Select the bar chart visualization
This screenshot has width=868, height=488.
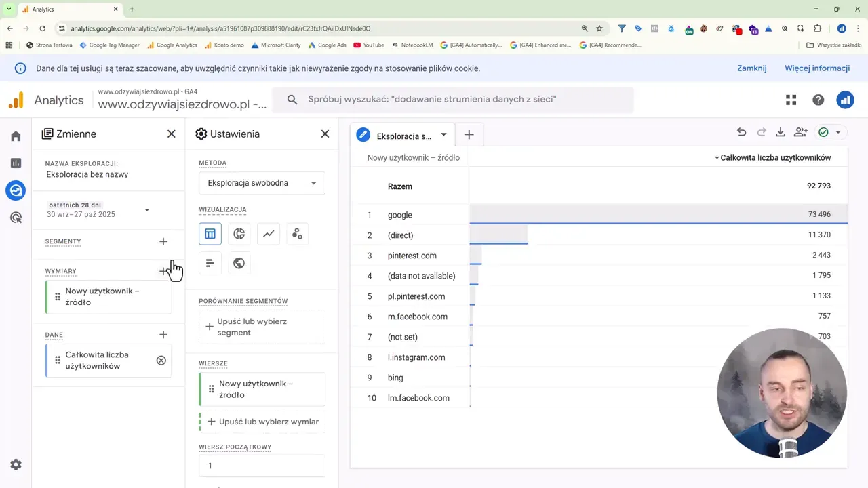coord(210,263)
